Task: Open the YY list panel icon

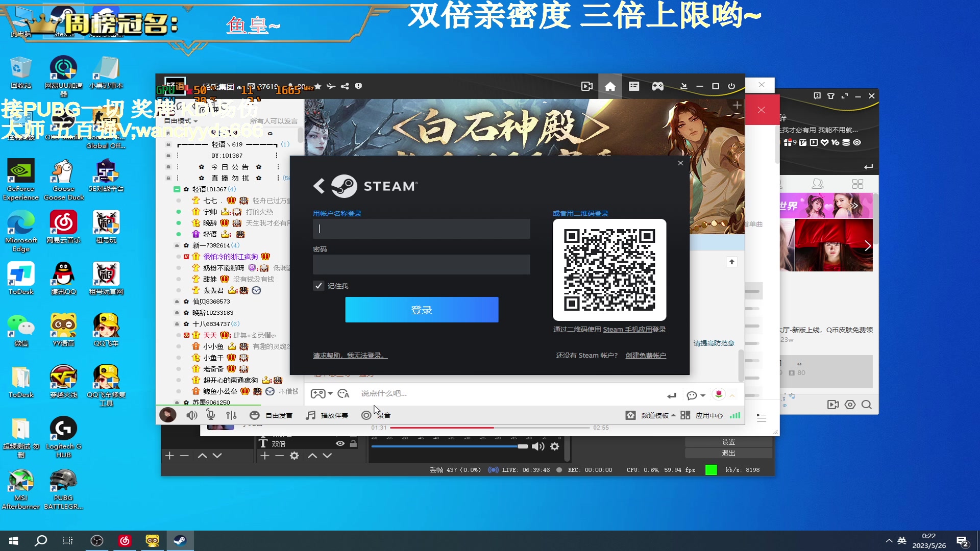Action: [x=634, y=86]
